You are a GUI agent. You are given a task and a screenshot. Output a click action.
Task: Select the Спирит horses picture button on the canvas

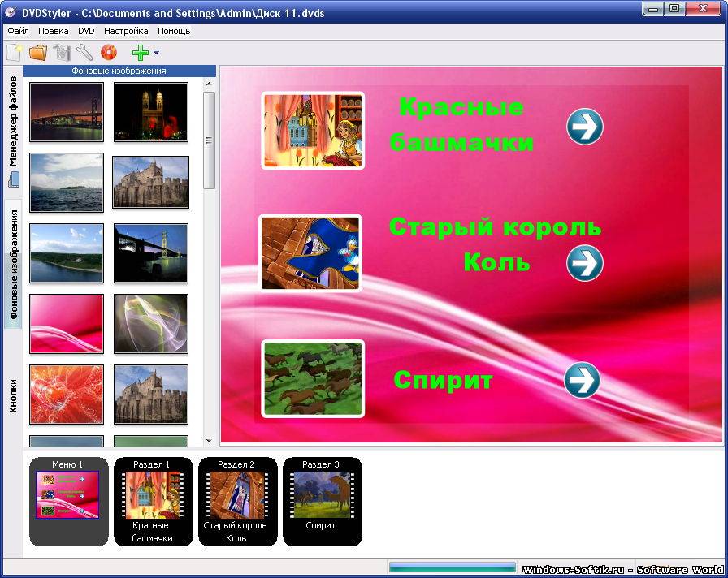(313, 378)
